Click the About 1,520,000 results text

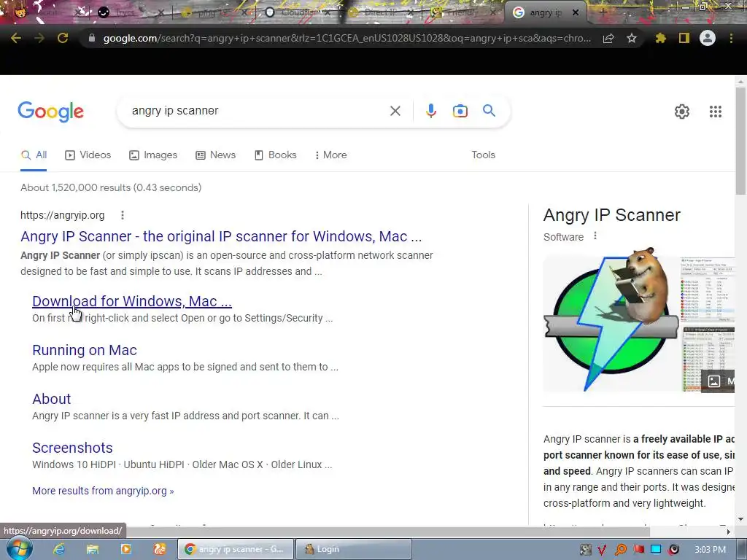[111, 187]
